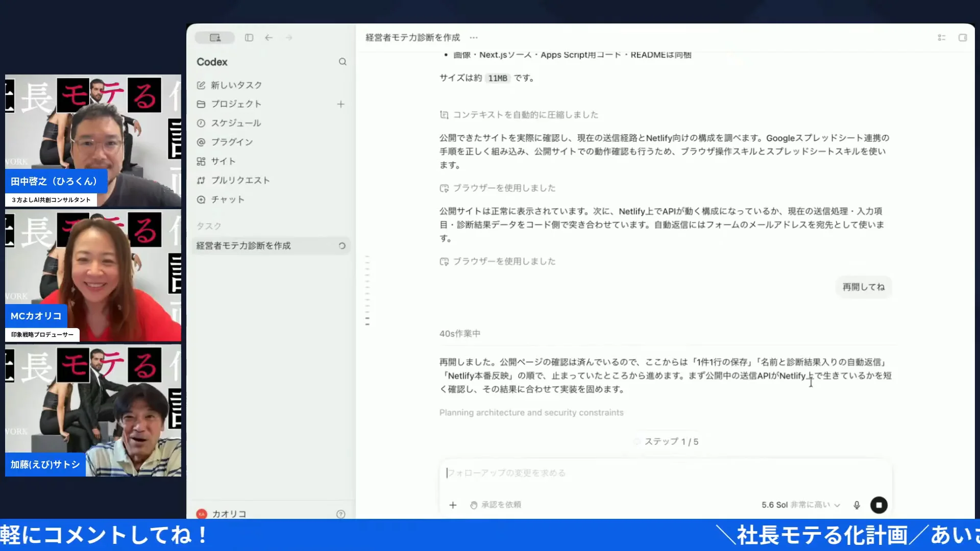Click the ステップ 1 / 5 progress indicator
Viewport: 980px width, 551px height.
666,442
